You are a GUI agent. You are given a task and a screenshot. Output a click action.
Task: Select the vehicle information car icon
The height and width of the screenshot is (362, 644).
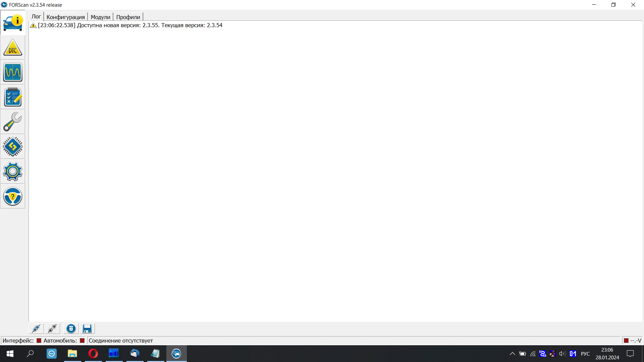pyautogui.click(x=13, y=23)
